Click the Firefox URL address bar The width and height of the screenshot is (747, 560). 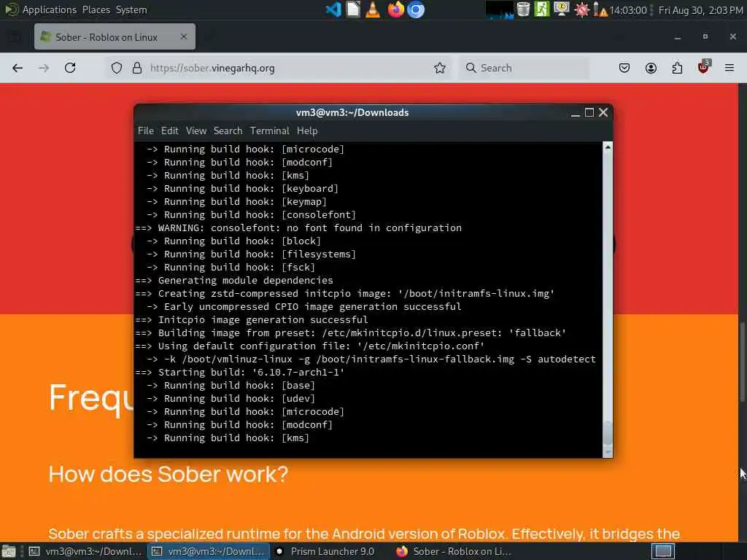pyautogui.click(x=277, y=68)
